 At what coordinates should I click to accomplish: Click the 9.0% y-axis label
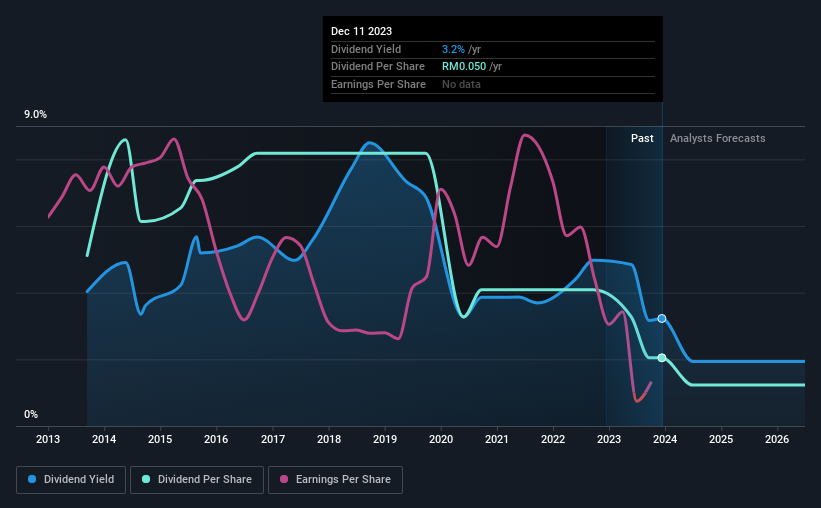coord(35,114)
